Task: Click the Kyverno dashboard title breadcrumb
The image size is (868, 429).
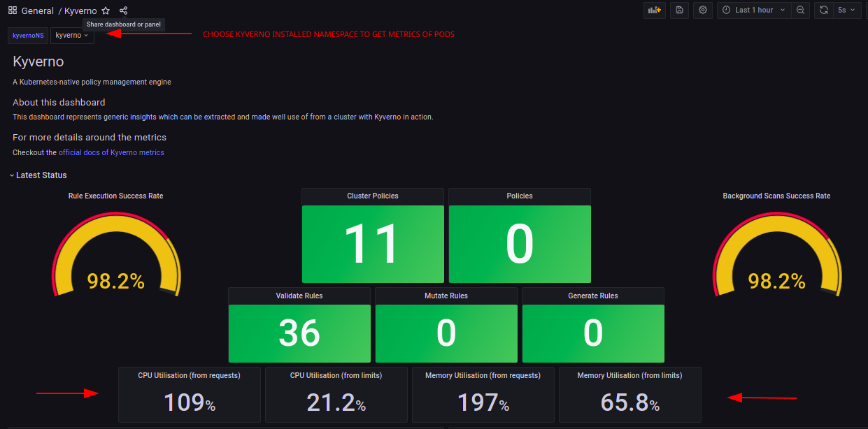Action: click(x=80, y=10)
